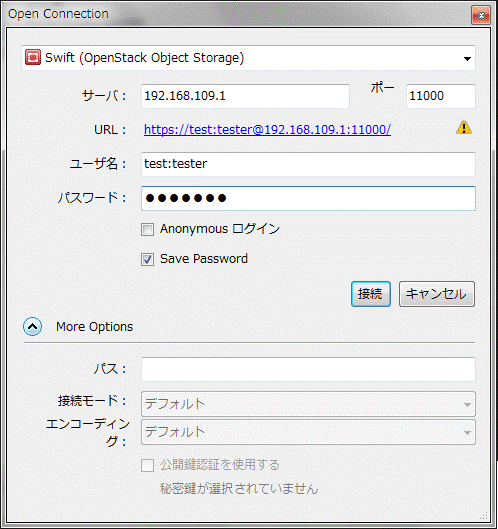The width and height of the screenshot is (498, 529).
Task: Open the 接続モード dropdown
Action: click(308, 404)
